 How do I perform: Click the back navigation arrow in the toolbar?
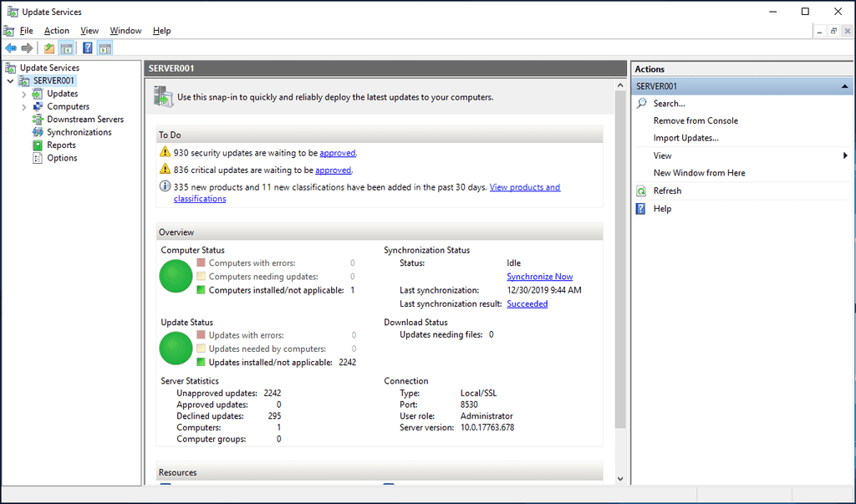[11, 48]
